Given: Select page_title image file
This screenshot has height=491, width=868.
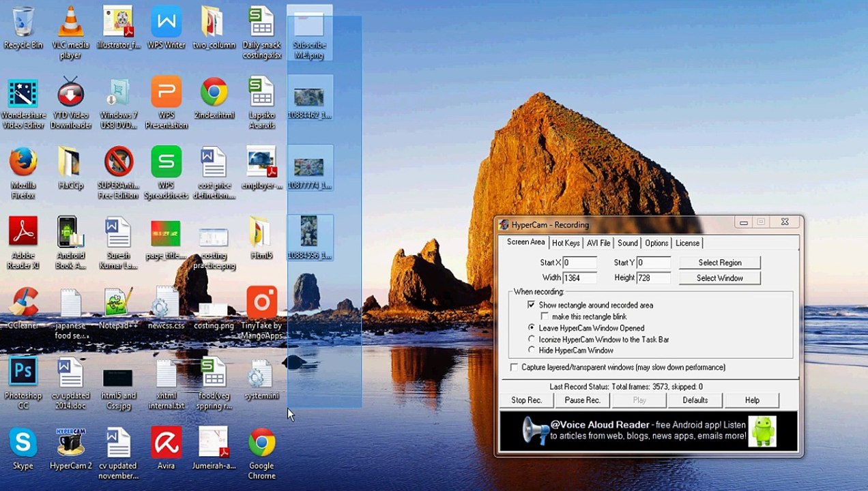Looking at the screenshot, I should point(166,239).
